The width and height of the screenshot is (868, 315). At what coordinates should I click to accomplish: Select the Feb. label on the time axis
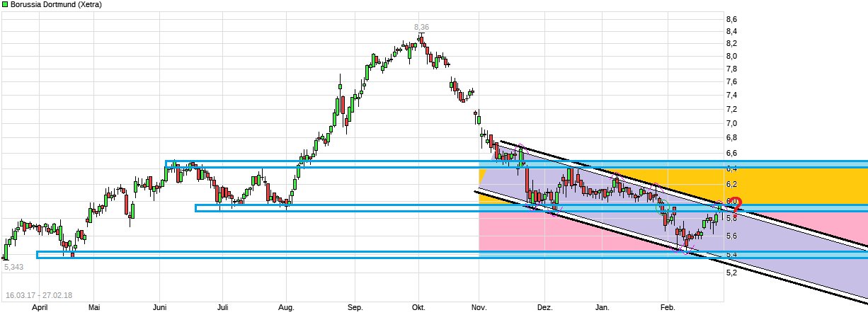[668, 308]
